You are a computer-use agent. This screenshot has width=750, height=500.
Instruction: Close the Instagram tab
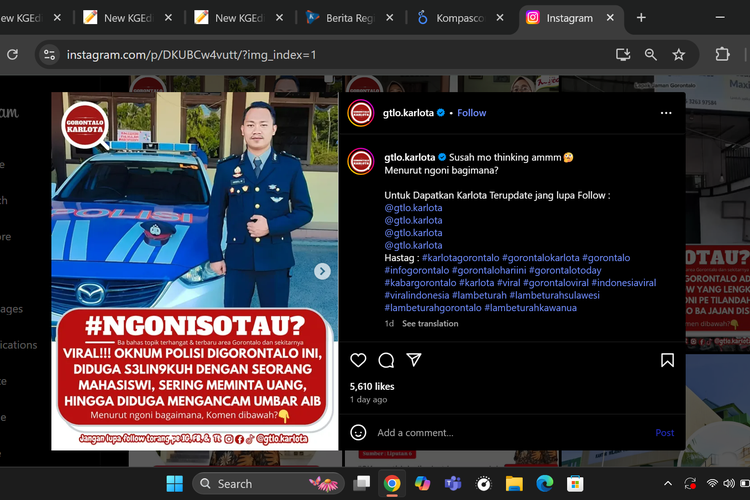pyautogui.click(x=610, y=18)
